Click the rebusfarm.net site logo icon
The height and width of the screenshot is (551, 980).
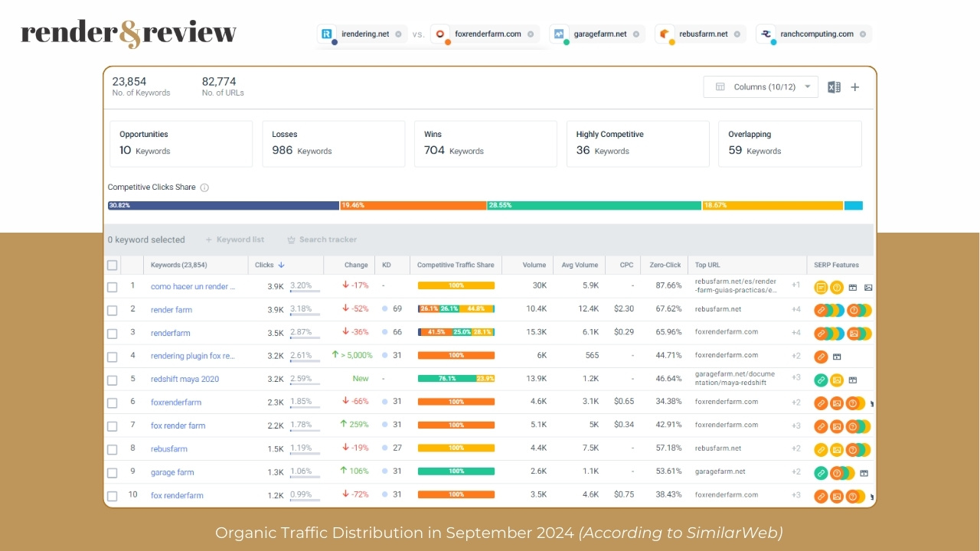point(665,34)
